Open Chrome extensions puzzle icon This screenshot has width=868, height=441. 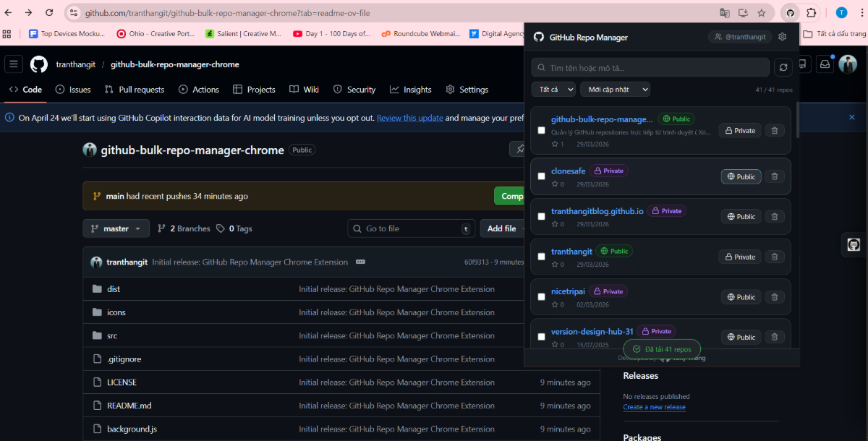(811, 13)
